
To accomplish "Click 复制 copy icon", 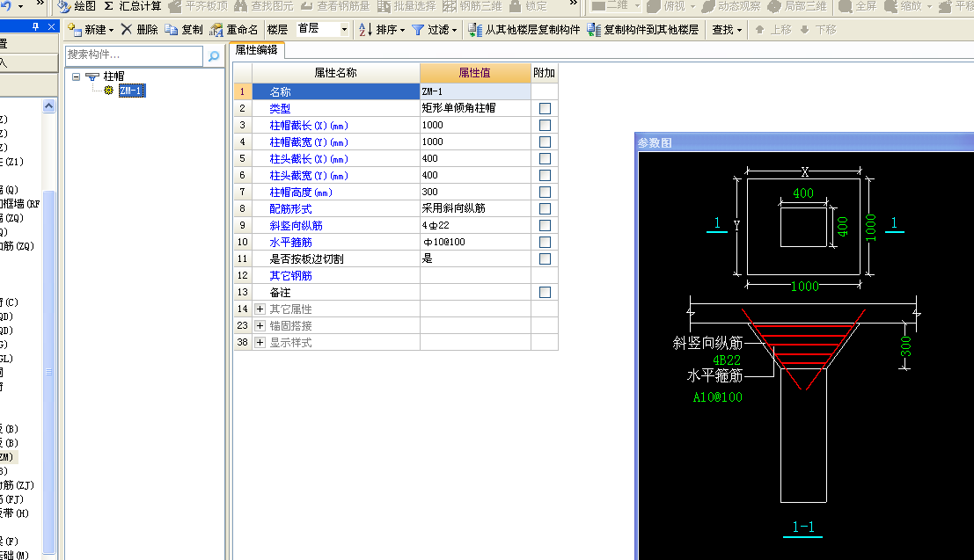I will tap(172, 29).
